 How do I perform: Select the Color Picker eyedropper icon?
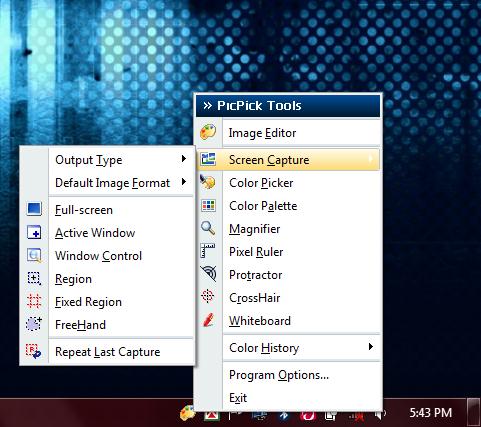pos(208,182)
